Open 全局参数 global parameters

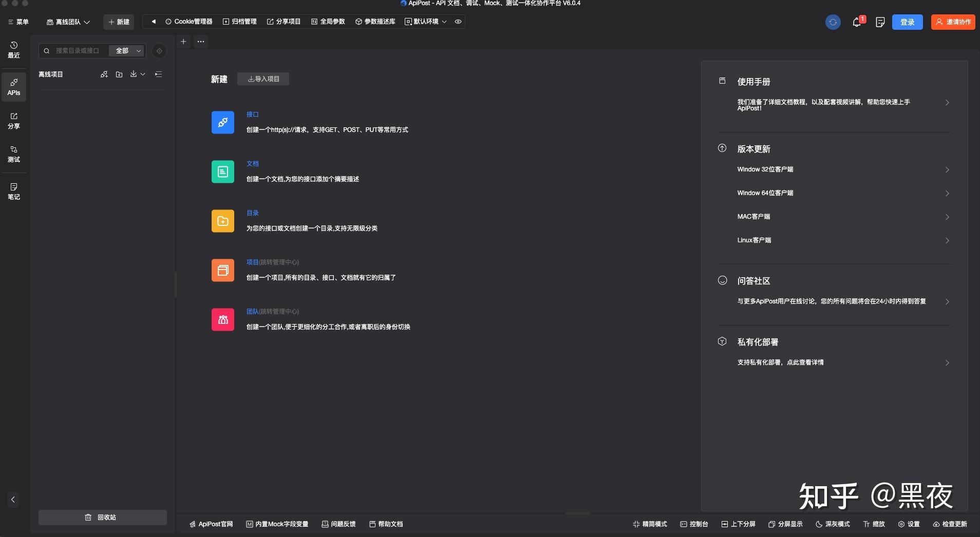pos(328,22)
